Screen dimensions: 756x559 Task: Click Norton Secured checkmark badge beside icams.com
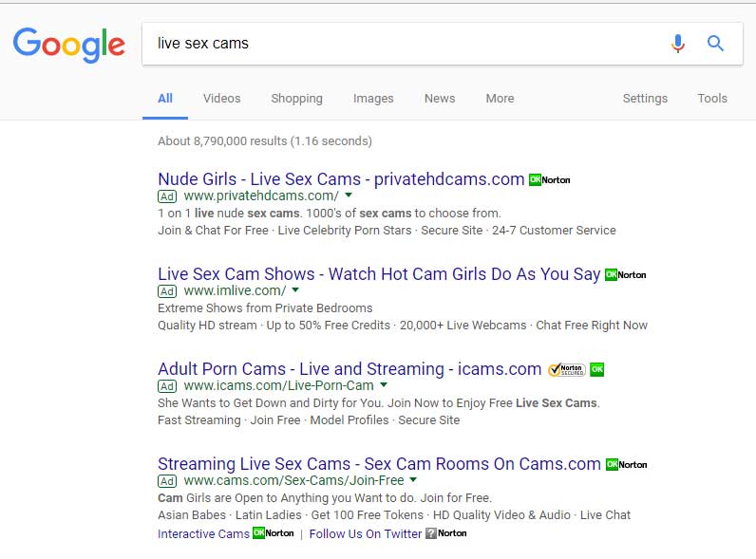pyautogui.click(x=566, y=369)
